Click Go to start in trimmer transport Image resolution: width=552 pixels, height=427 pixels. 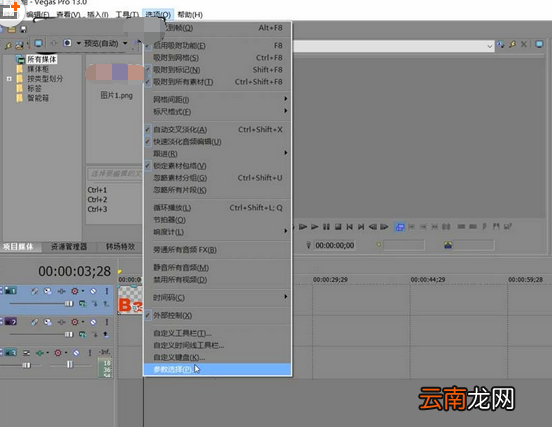[x=350, y=227]
